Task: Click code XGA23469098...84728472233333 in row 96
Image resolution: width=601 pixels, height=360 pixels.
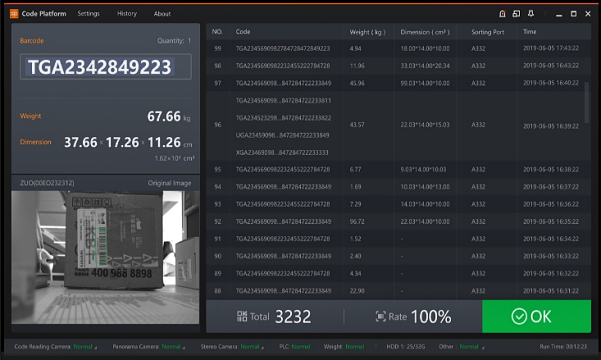Action: 282,153
